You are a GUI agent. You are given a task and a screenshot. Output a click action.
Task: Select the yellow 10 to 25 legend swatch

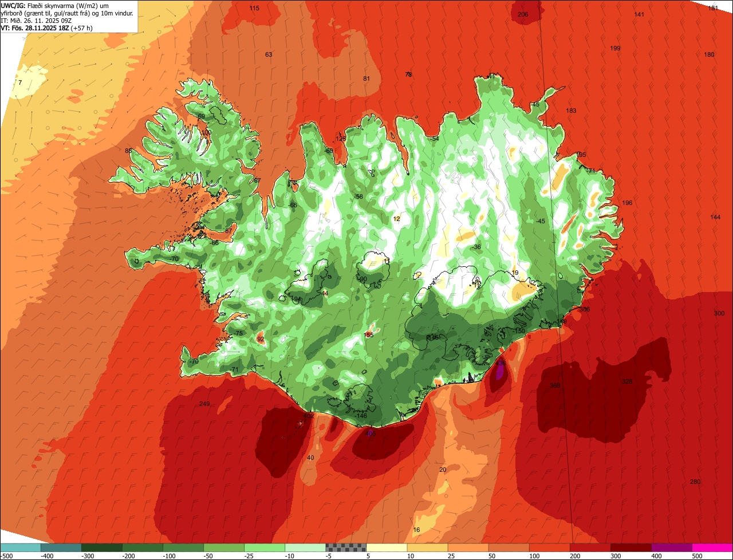[x=427, y=547]
